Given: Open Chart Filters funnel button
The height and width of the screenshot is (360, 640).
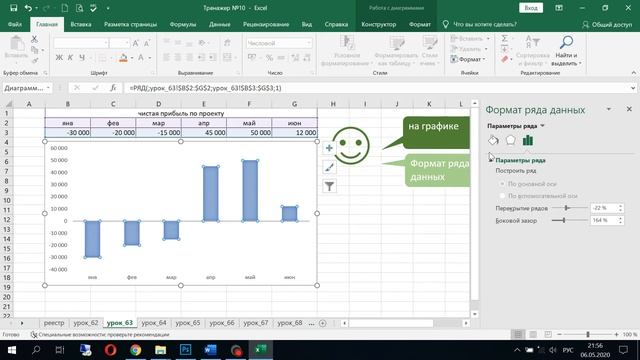Looking at the screenshot, I should pos(329,186).
